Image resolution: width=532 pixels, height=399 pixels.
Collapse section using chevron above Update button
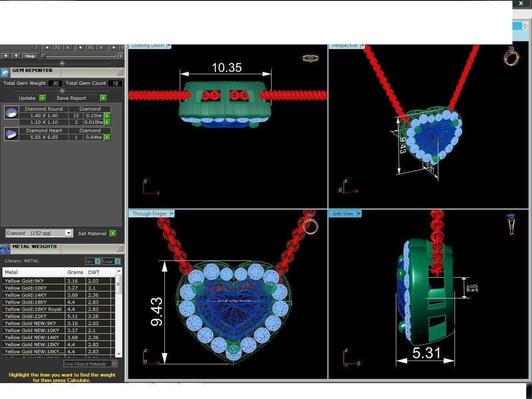[62, 91]
